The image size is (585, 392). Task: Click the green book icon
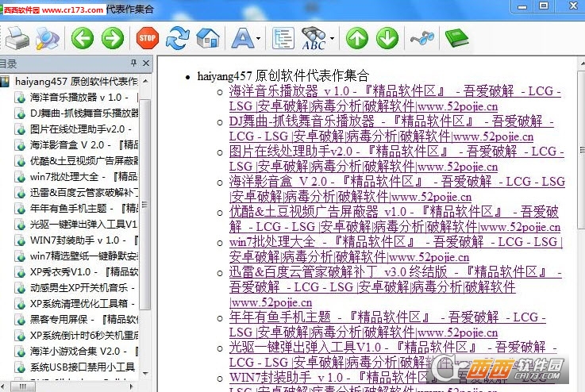[456, 38]
